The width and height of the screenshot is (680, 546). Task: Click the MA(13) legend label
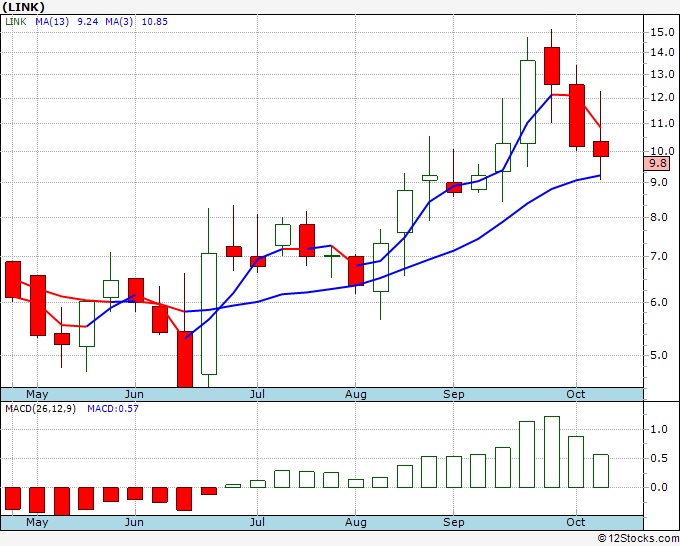52,22
